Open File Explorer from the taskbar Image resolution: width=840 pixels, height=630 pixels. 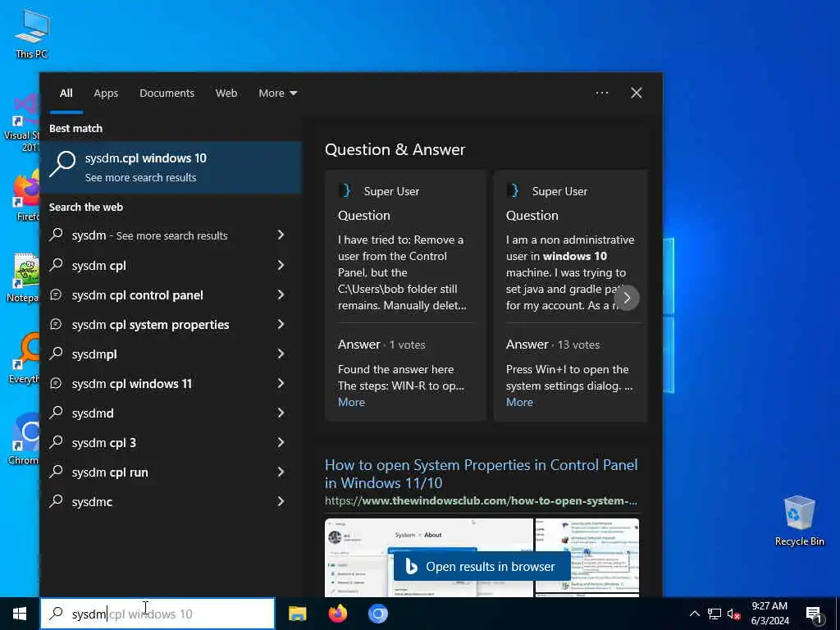click(x=297, y=614)
